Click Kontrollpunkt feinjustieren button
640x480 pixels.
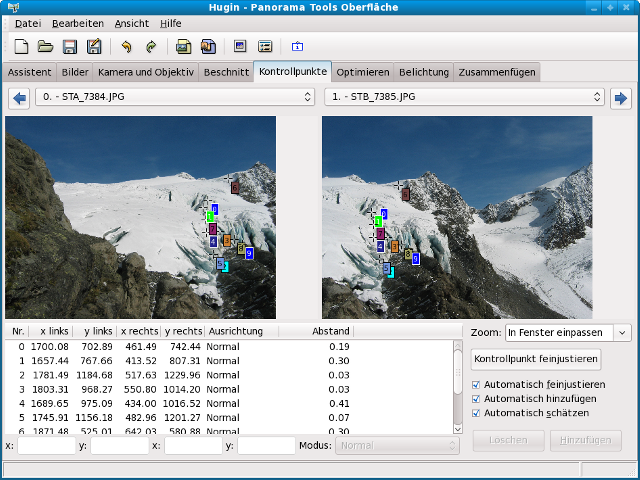tap(537, 359)
